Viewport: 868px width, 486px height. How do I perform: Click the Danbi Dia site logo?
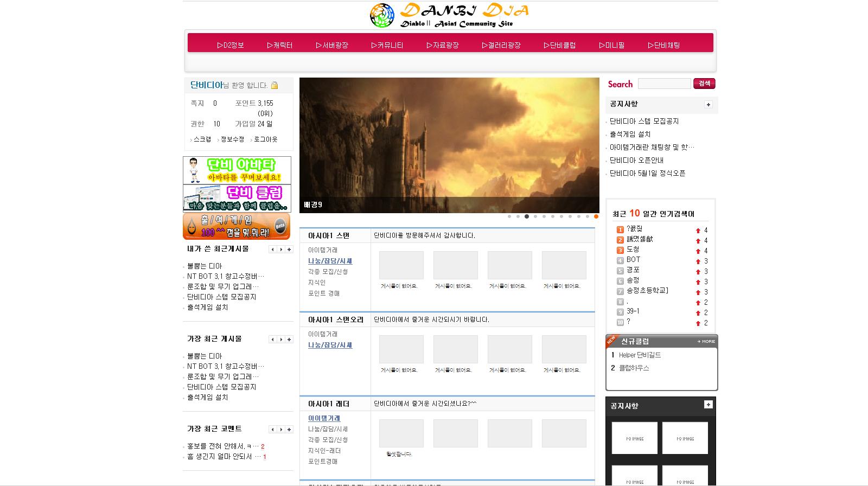[x=449, y=15]
